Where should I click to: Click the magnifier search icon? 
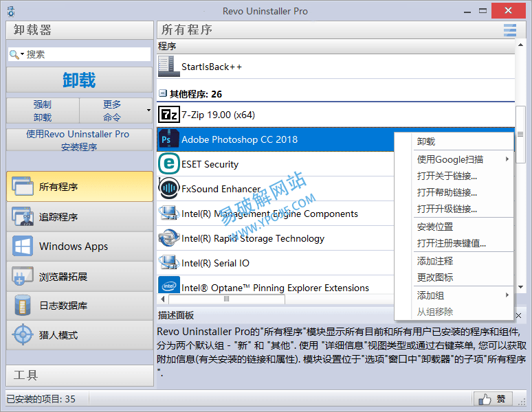14,54
